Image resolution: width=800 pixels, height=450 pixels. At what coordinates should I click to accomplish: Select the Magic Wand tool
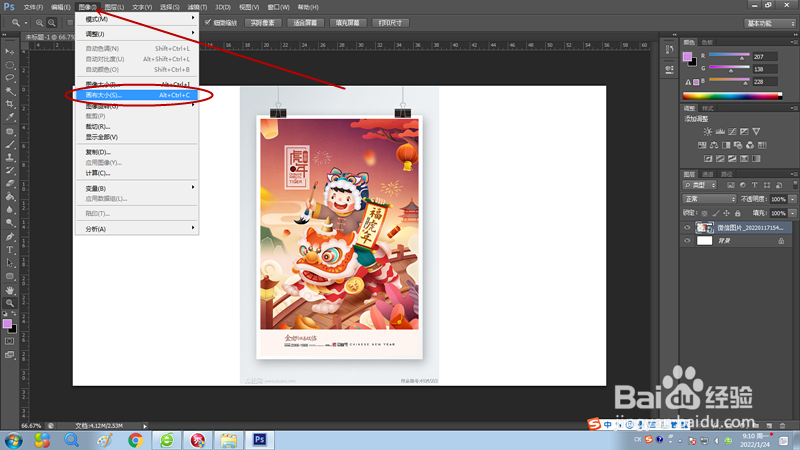(x=10, y=91)
